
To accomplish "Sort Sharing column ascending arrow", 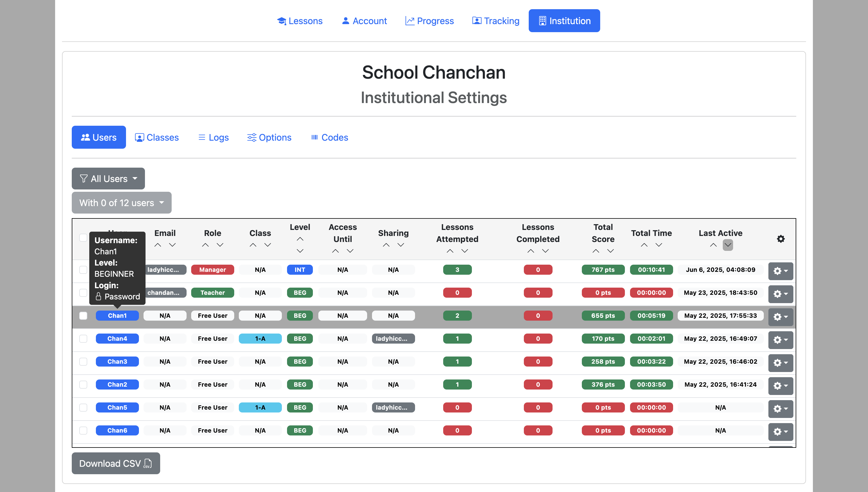I will tap(386, 245).
